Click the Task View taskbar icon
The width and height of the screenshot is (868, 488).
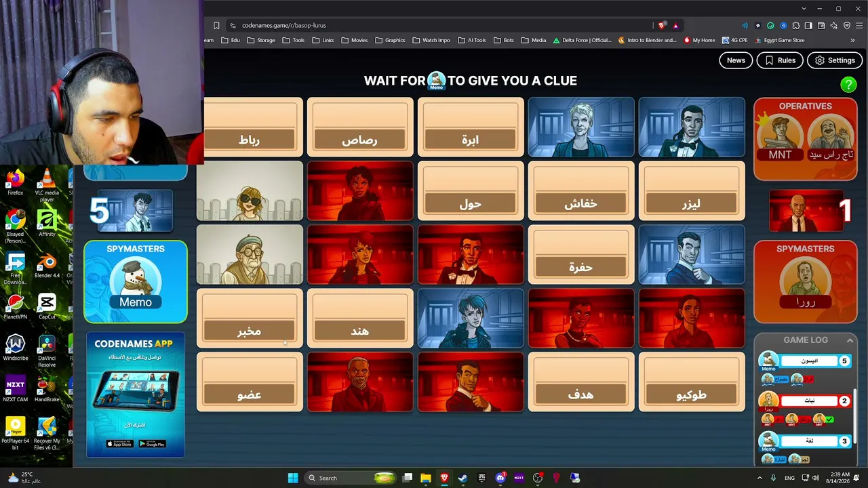coord(408,478)
